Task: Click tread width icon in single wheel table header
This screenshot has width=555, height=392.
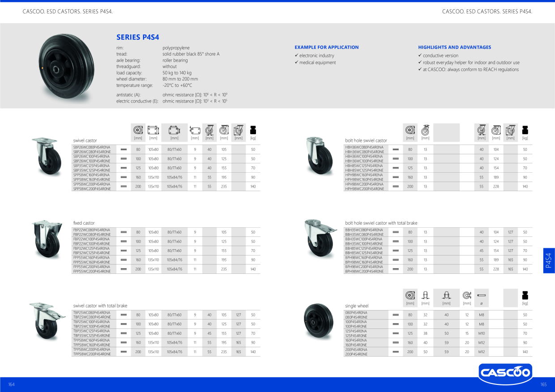Action: click(x=425, y=295)
